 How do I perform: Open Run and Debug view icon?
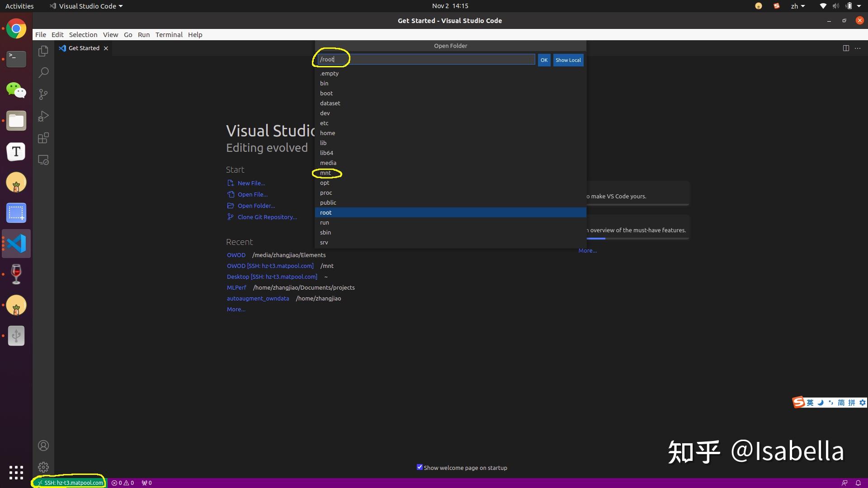pyautogui.click(x=43, y=116)
